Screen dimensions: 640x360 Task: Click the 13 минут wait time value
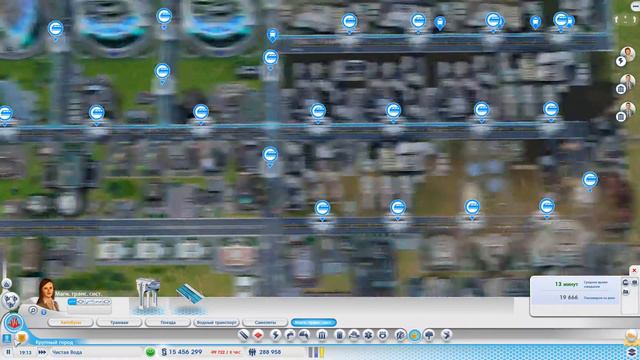tap(566, 284)
